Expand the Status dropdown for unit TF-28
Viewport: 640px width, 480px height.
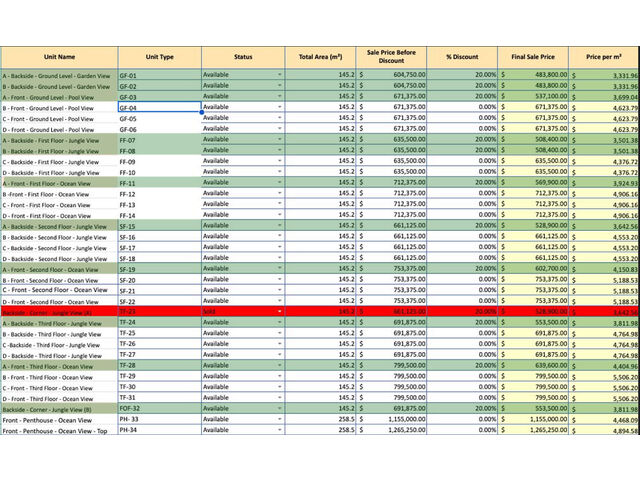tap(280, 365)
